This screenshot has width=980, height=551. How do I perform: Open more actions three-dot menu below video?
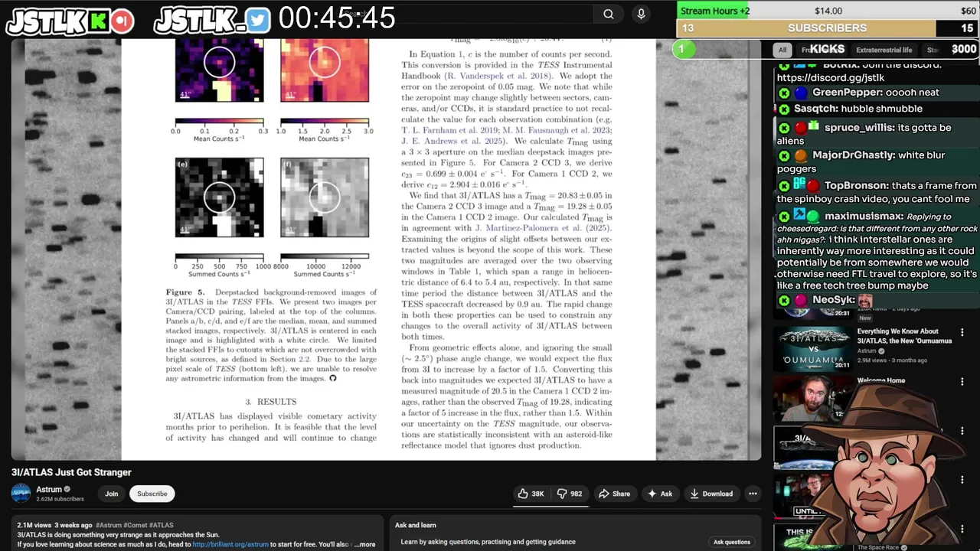click(x=753, y=494)
